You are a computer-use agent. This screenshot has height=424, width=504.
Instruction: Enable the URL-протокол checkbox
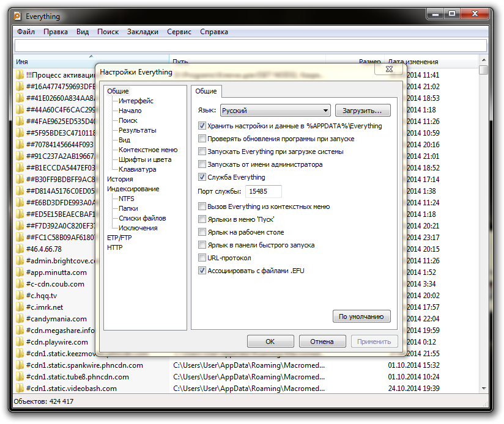click(x=202, y=258)
